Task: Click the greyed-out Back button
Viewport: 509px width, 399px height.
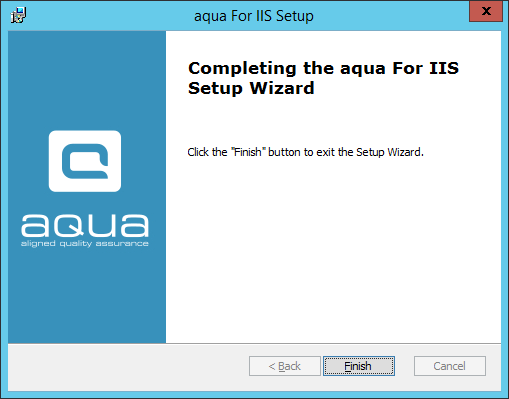Action: tap(285, 366)
